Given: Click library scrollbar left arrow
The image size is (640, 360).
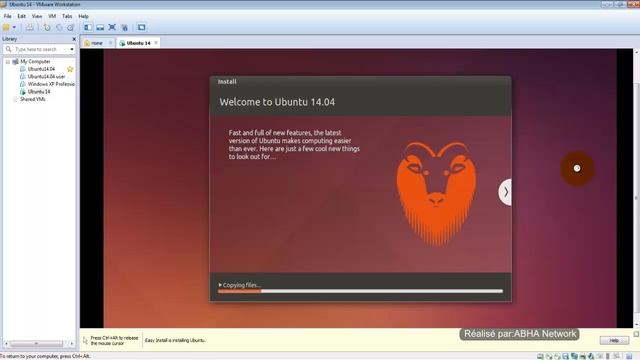Looking at the screenshot, I should pos(6,344).
